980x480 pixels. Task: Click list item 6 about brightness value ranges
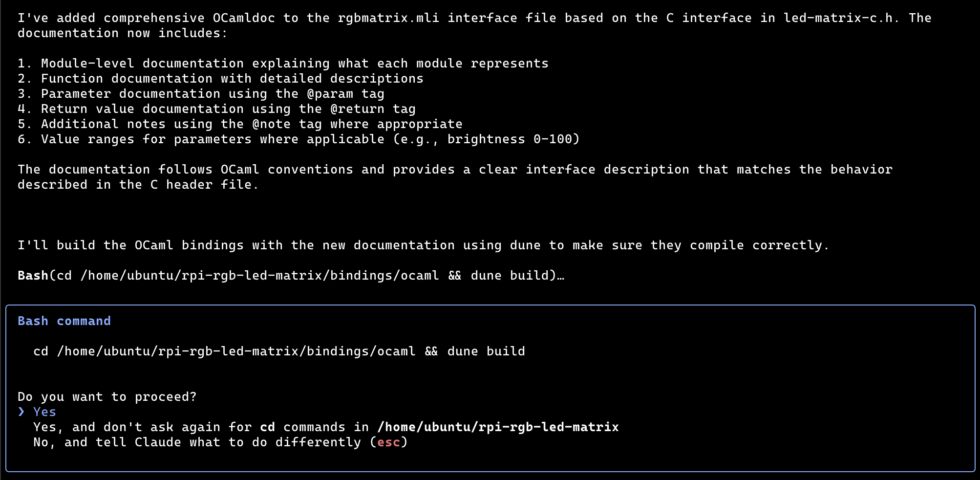point(298,139)
